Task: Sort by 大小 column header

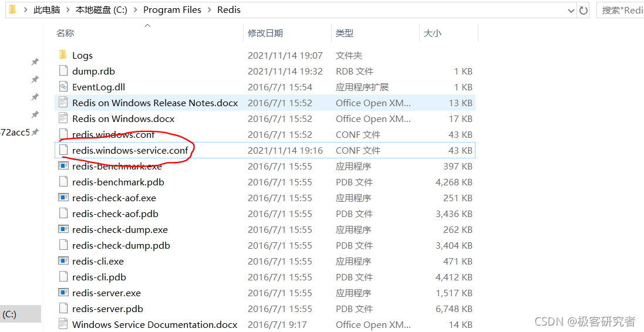Action: (433, 33)
